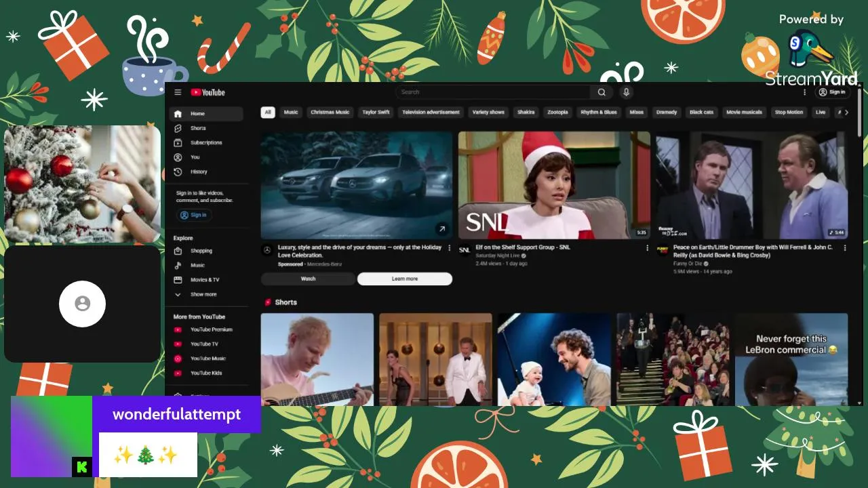Open YouTube Kids link
868x488 pixels.
point(206,373)
